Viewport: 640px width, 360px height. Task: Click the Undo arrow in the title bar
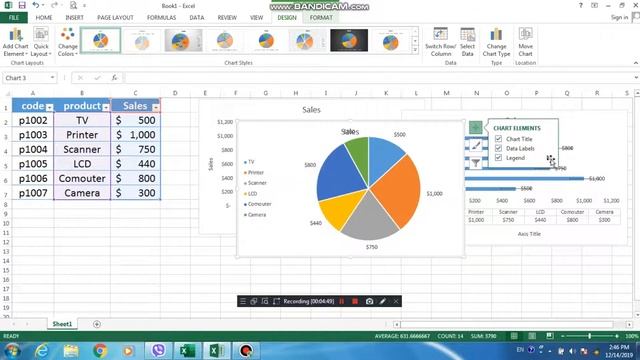coord(36,5)
